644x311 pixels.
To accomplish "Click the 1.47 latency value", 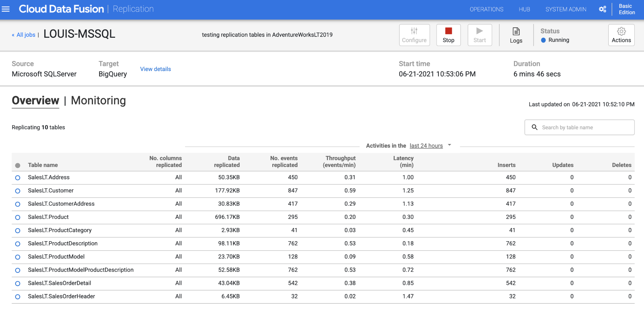I will 408,296.
